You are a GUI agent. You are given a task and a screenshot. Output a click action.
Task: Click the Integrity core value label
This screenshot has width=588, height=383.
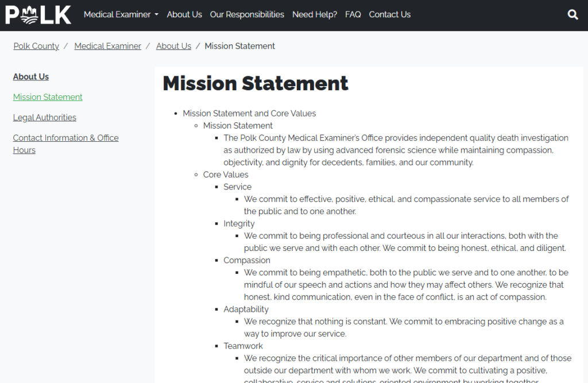coord(239,224)
